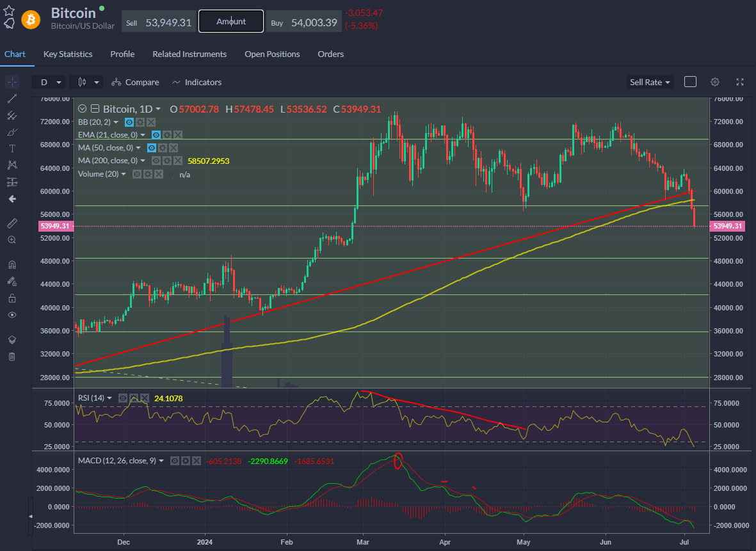Select the ruler measure tool

(x=12, y=223)
